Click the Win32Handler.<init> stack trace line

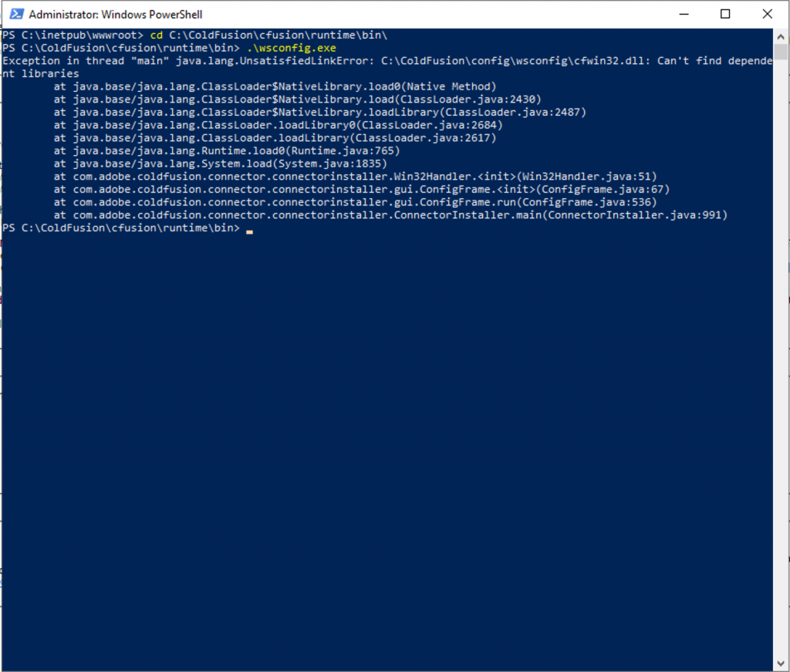[355, 177]
